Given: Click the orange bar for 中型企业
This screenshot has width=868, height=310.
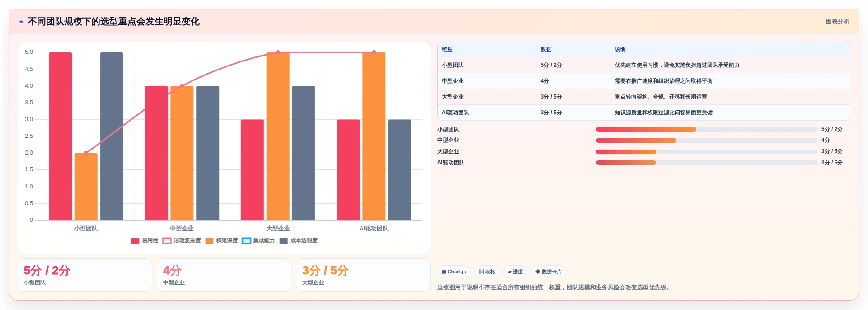Looking at the screenshot, I should click(x=182, y=153).
